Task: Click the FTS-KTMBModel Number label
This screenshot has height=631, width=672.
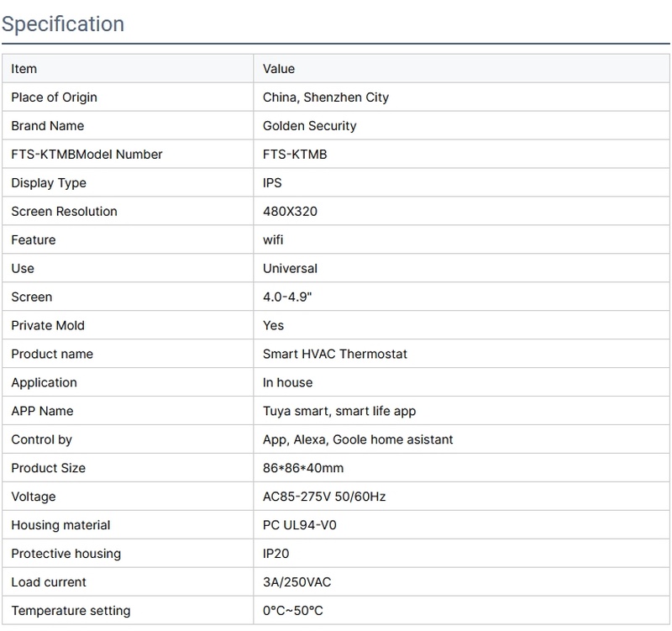Action: point(87,155)
